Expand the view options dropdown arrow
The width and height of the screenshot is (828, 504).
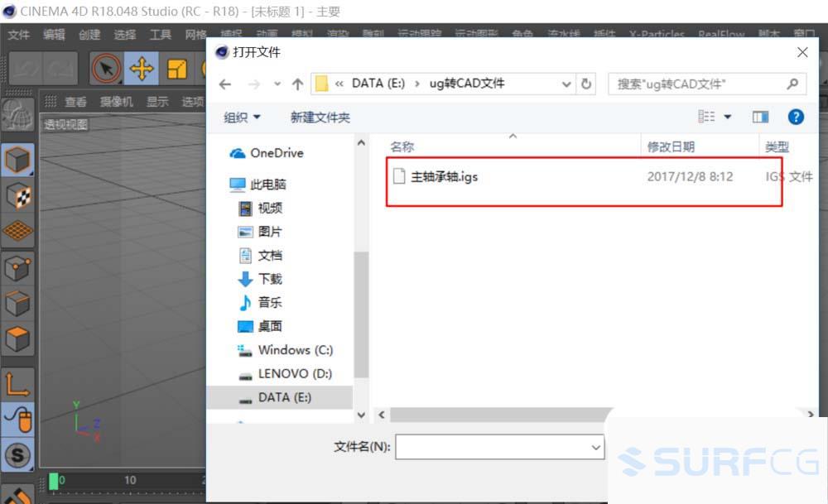727,117
